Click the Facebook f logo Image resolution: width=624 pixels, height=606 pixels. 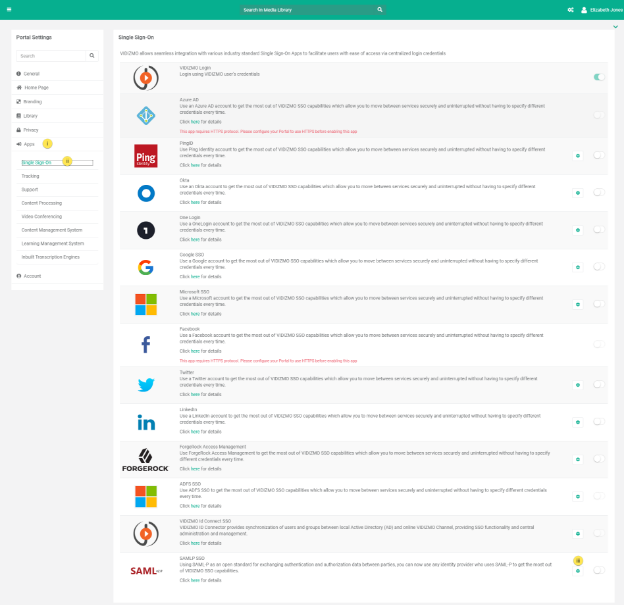146,345
